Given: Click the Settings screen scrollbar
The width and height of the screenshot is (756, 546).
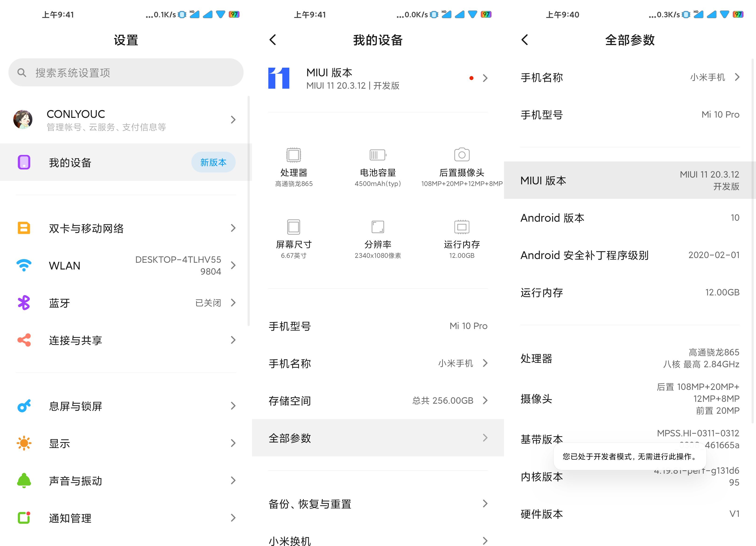Looking at the screenshot, I should (249, 211).
